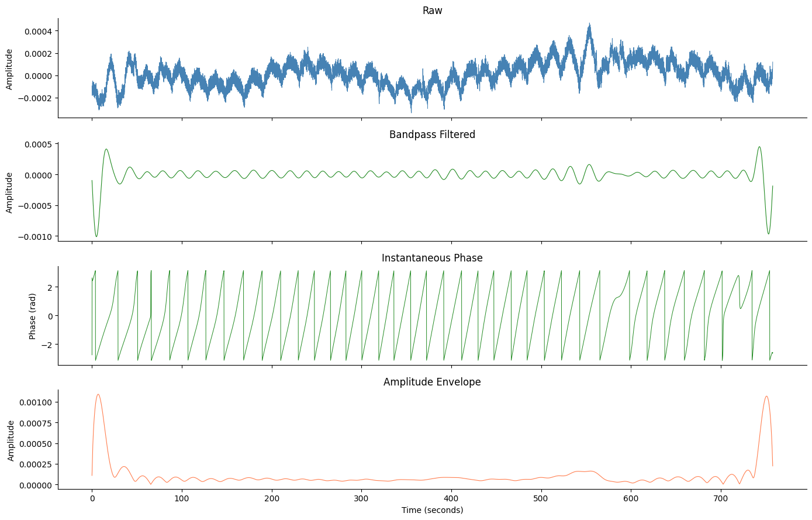The width and height of the screenshot is (812, 520).
Task: Click the 'Phase (rad)' y-axis label
Action: [x=33, y=316]
